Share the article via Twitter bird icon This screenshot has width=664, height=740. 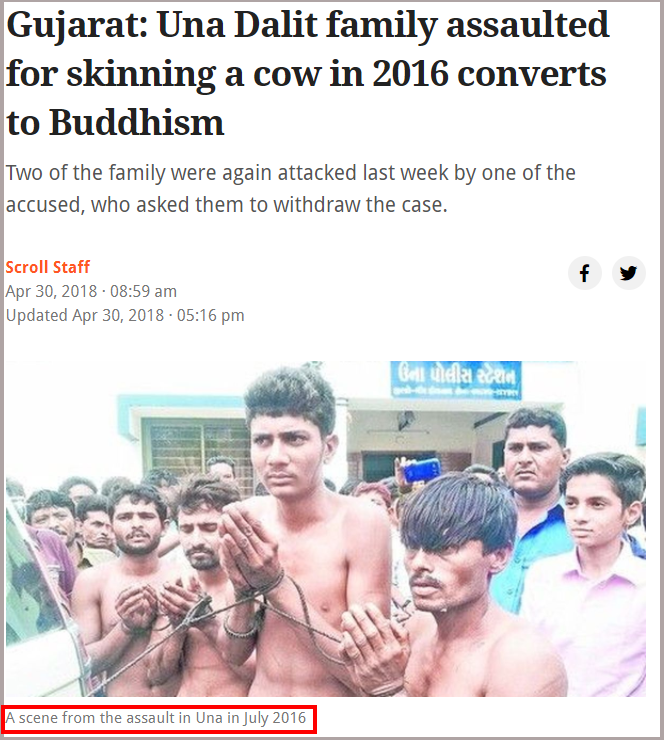tap(629, 273)
